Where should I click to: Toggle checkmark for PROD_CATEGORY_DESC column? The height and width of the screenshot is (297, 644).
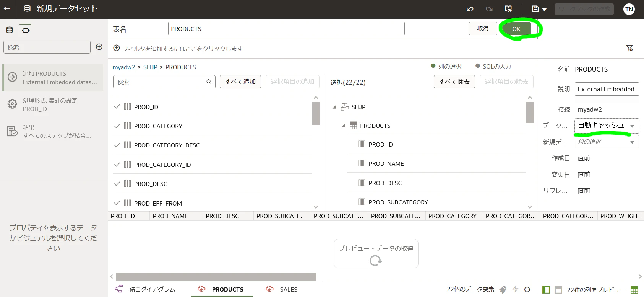coord(117,145)
